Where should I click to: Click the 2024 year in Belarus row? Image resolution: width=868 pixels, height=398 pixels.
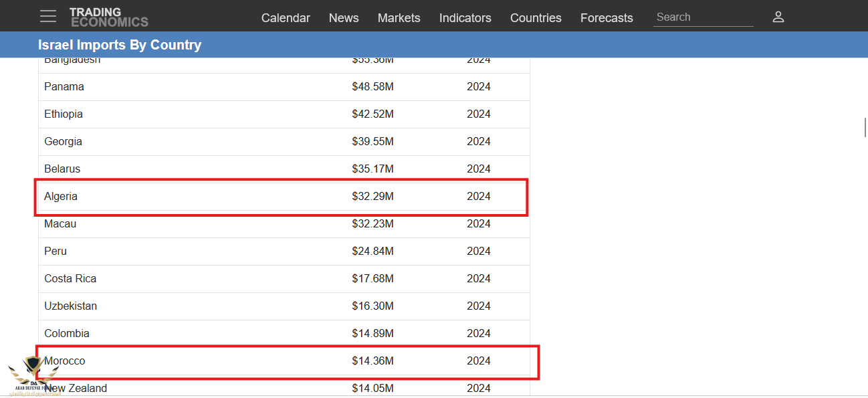[479, 169]
